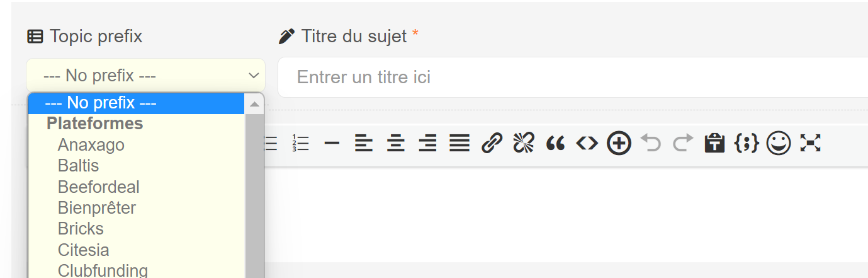Choose Anaxago from prefix list
This screenshot has height=278, width=868.
pos(91,145)
